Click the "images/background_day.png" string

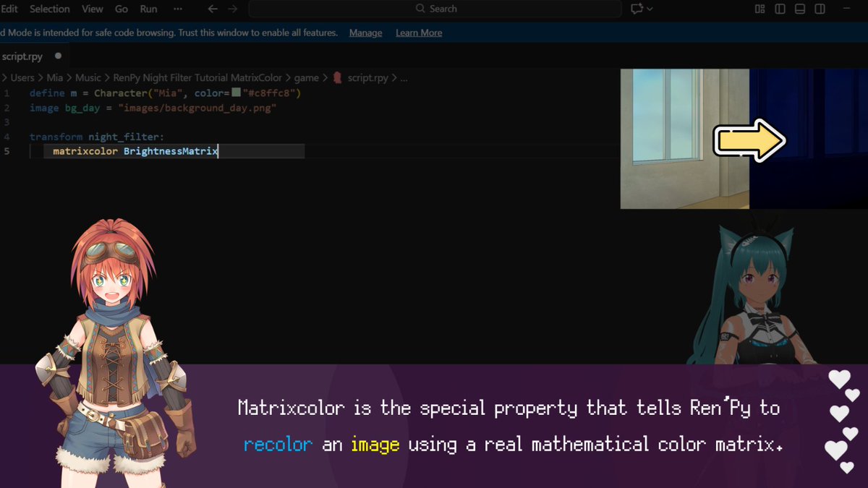197,108
